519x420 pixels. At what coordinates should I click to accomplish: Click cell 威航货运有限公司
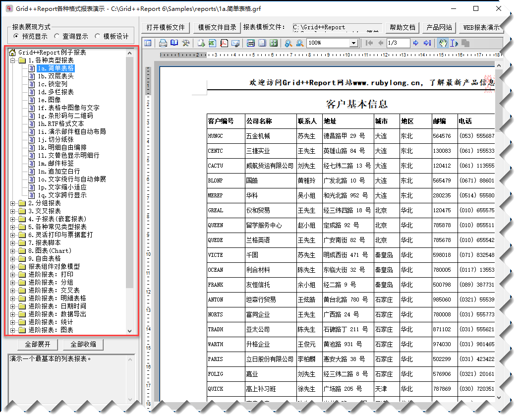(271, 166)
